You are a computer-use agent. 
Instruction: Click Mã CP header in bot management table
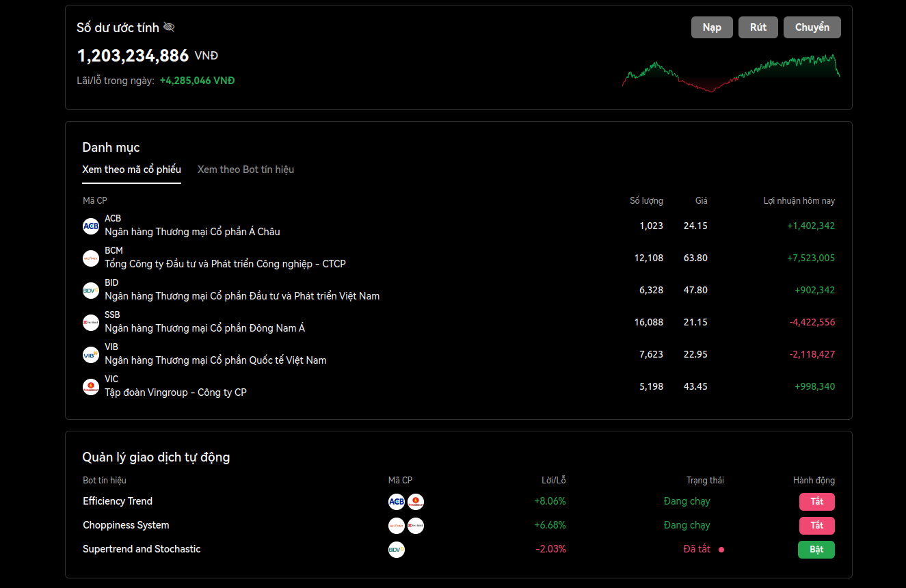400,481
